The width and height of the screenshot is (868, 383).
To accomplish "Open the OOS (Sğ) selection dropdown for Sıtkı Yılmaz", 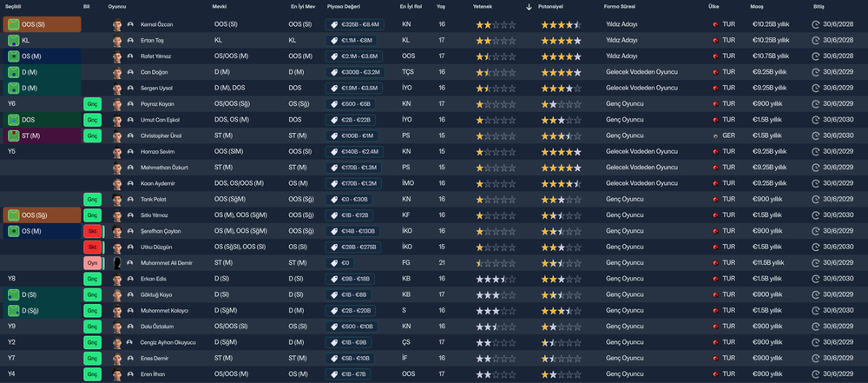I will (x=42, y=215).
